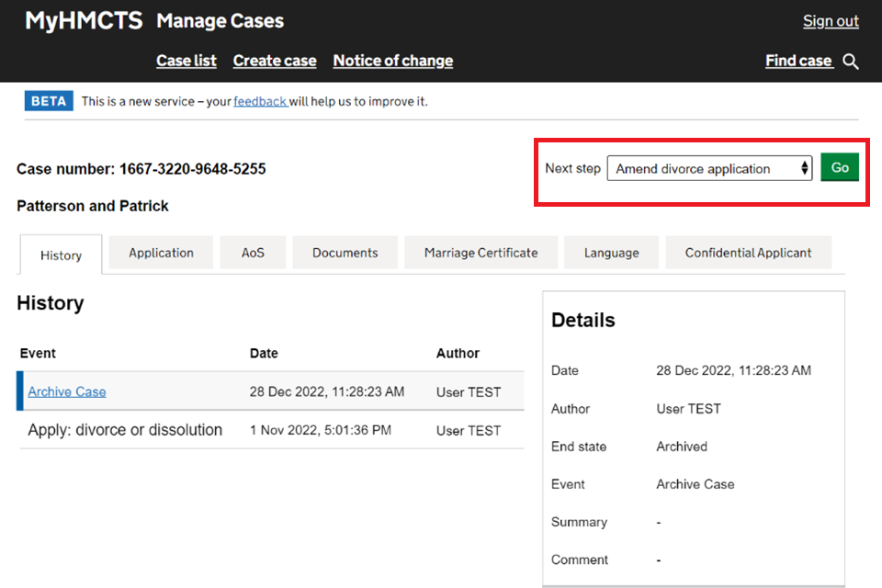Click the Manage Cases header title
The image size is (882, 588).
tap(220, 21)
